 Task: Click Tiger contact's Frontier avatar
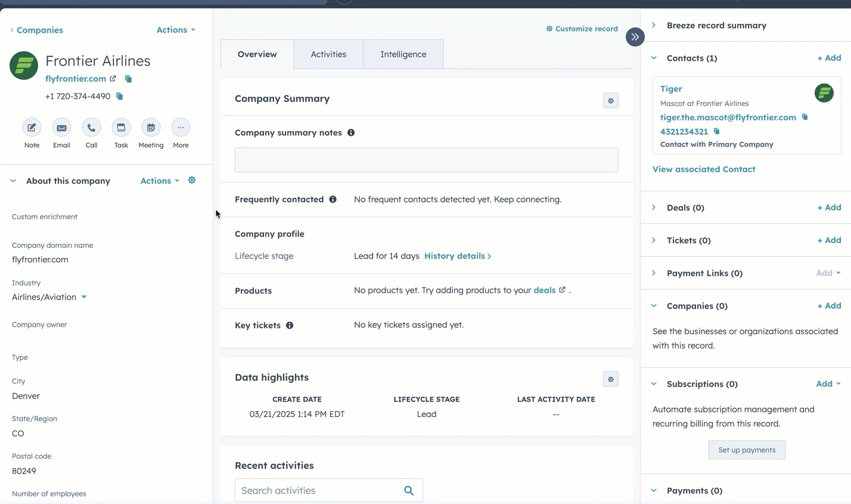[824, 93]
